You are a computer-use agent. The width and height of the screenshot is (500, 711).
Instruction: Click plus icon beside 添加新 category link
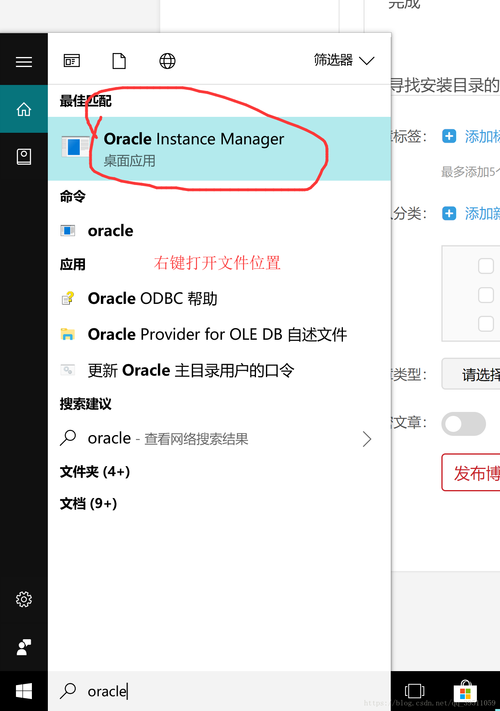click(449, 213)
